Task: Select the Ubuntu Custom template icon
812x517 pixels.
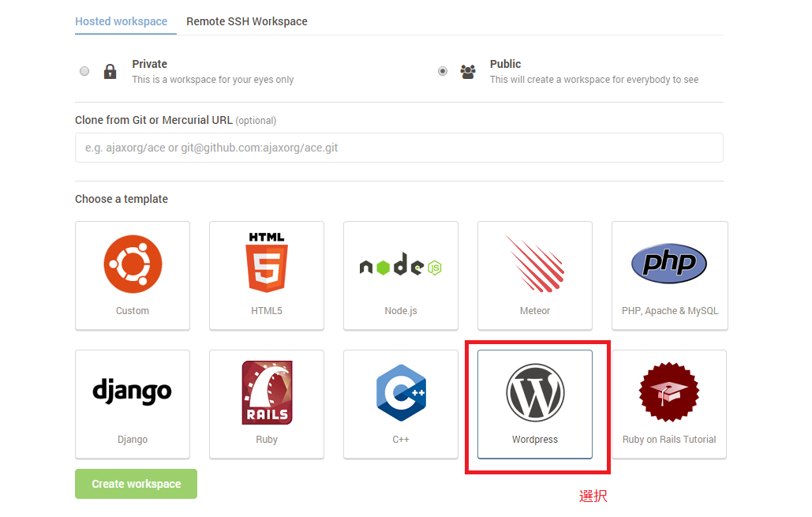Action: point(133,264)
